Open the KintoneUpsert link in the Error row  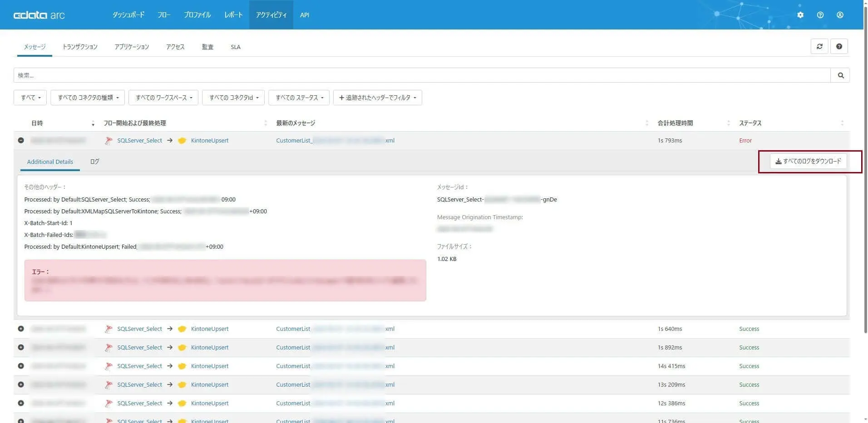[x=209, y=141]
